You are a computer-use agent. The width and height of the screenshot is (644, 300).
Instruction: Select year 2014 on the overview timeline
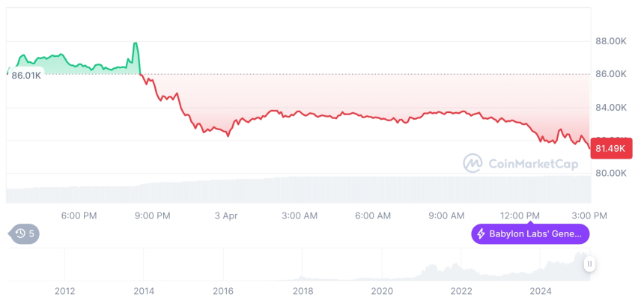(x=144, y=290)
